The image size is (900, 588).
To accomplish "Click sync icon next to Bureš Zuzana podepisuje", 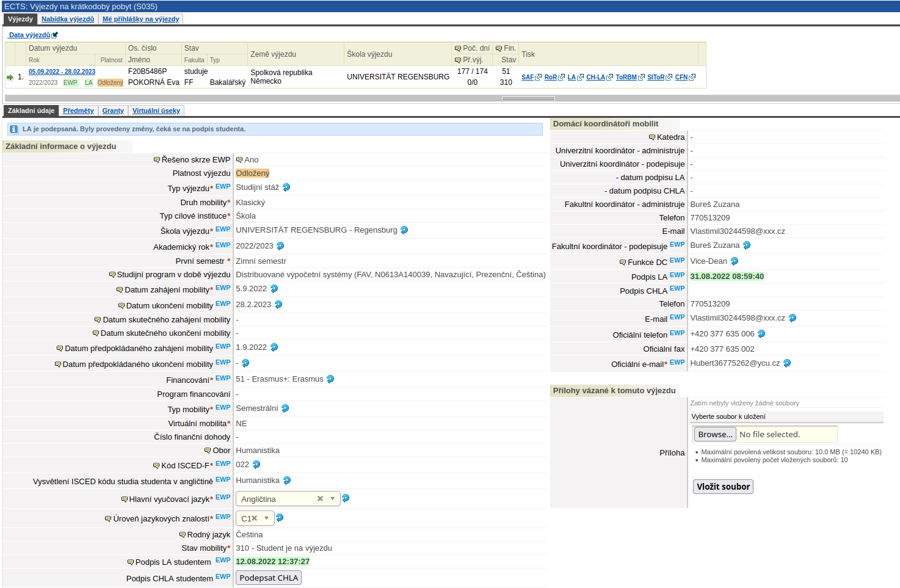I will (x=747, y=245).
